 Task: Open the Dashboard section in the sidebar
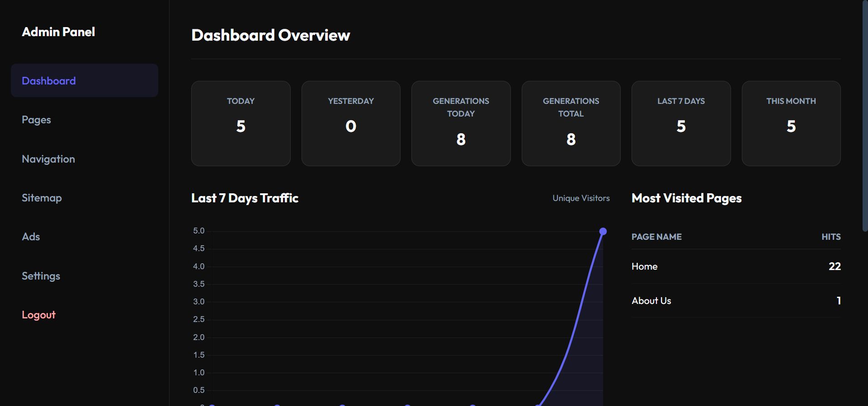tap(85, 80)
